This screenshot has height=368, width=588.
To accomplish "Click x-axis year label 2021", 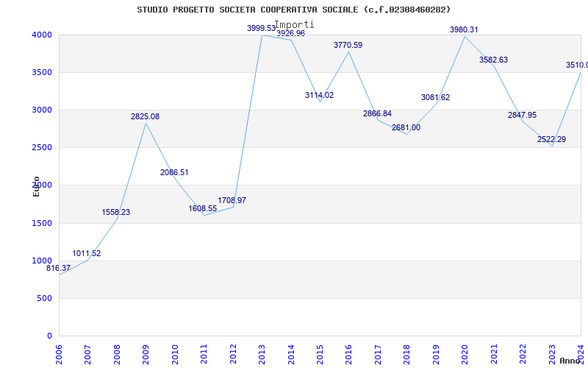I will [x=494, y=355].
